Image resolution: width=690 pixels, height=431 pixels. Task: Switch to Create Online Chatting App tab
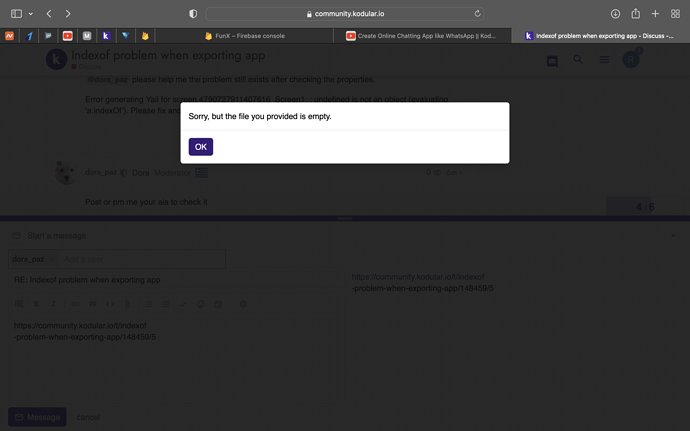coord(422,36)
